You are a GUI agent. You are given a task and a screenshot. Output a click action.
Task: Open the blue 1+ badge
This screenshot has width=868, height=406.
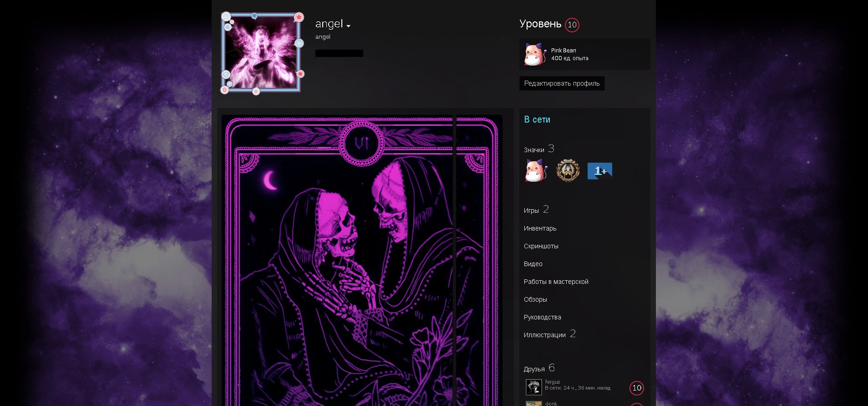[599, 171]
